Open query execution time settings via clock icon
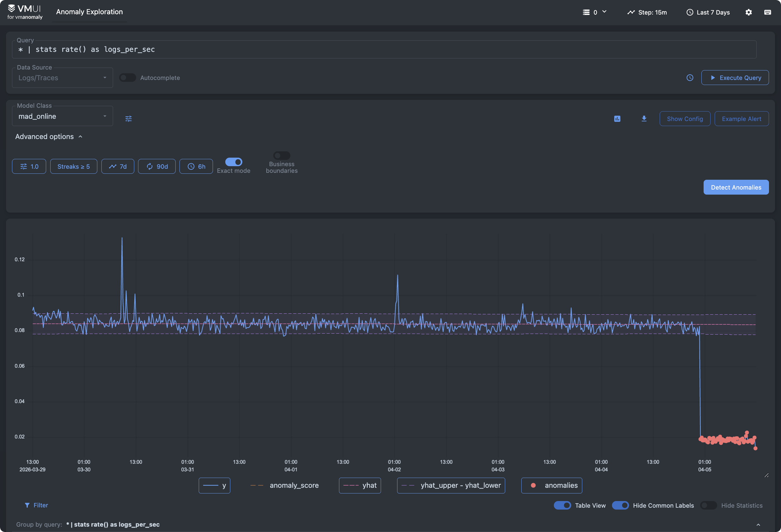Viewport: 781px width, 532px height. tap(690, 78)
